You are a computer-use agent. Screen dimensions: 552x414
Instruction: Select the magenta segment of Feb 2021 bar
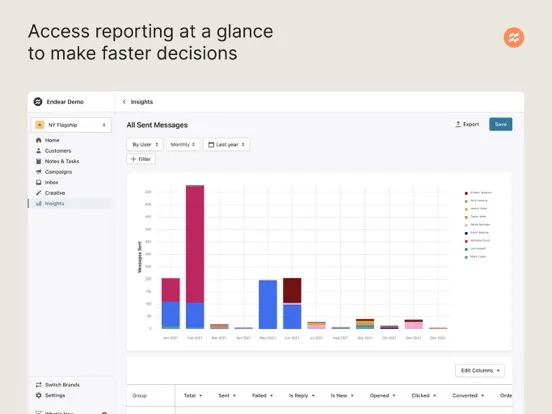pyautogui.click(x=195, y=244)
